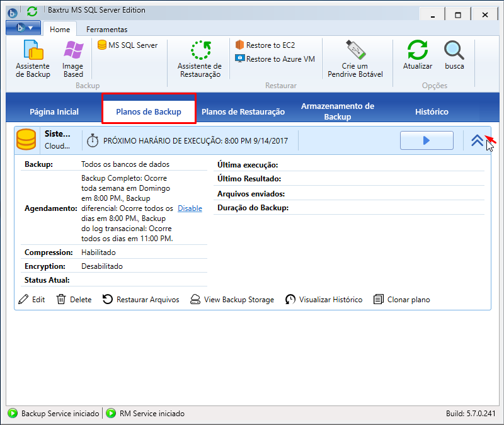
Task: Click the green refresh icon in title bar
Action: (x=32, y=11)
